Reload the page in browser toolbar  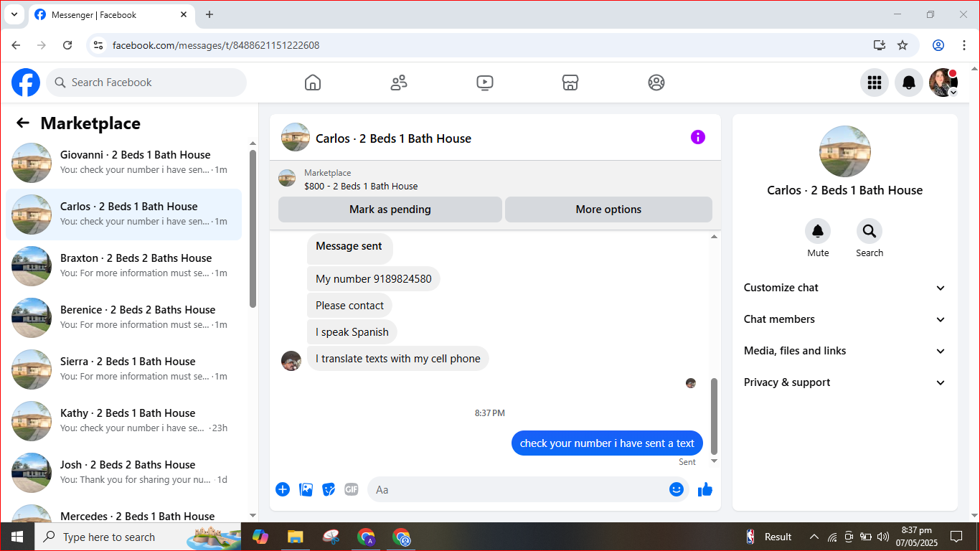(x=67, y=45)
